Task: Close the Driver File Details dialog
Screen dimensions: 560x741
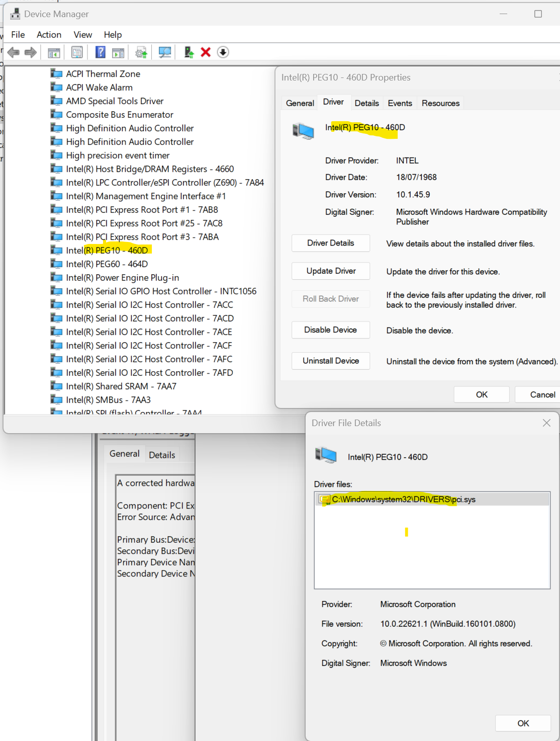Action: coord(546,423)
